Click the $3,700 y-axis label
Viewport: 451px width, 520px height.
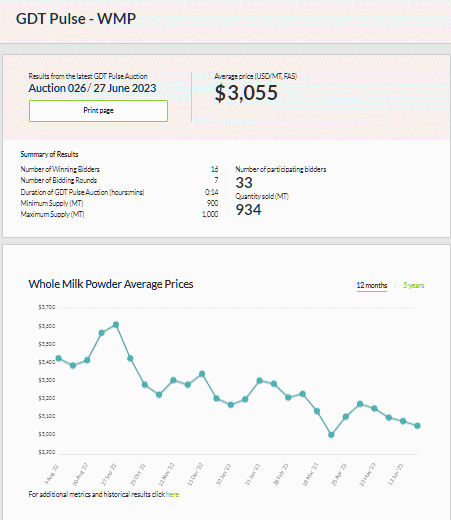click(47, 307)
